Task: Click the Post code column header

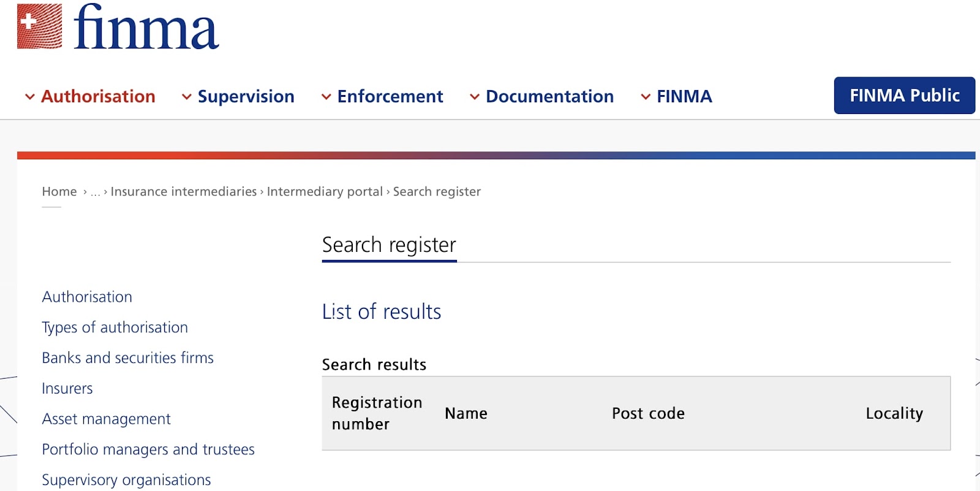Action: click(648, 413)
